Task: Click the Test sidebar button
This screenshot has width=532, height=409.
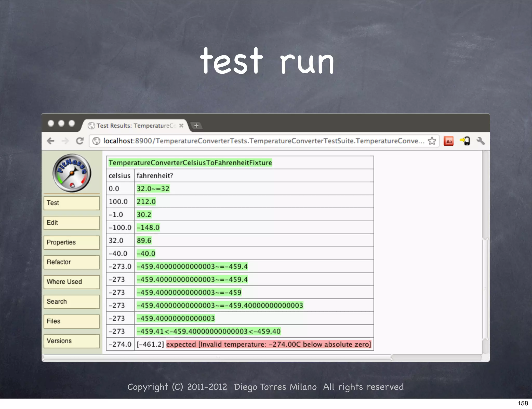Action: click(71, 203)
